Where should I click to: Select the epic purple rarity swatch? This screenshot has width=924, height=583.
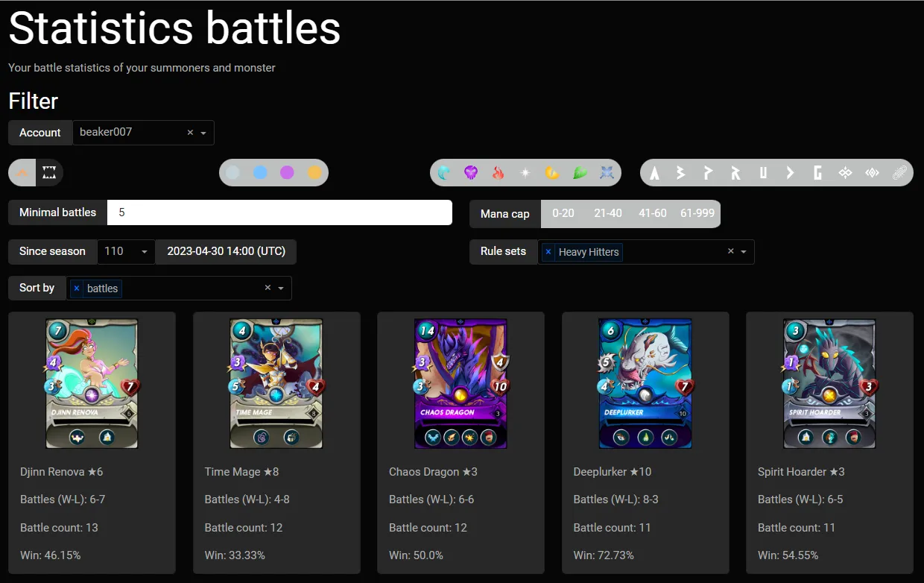coord(287,173)
